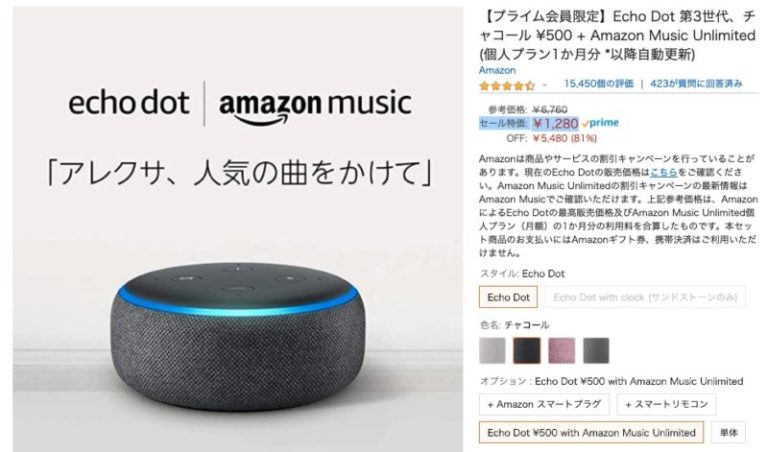Click the 4.5-star rating icon
The height and width of the screenshot is (452, 768).
coord(507,86)
